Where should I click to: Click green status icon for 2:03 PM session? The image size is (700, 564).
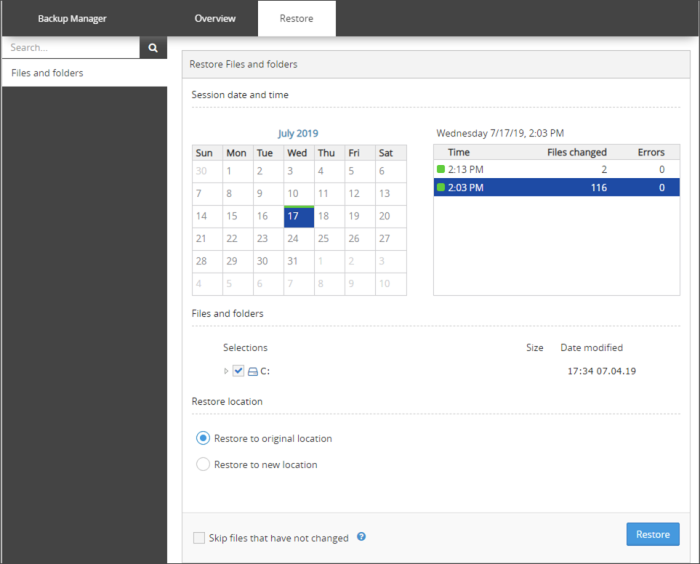[440, 187]
